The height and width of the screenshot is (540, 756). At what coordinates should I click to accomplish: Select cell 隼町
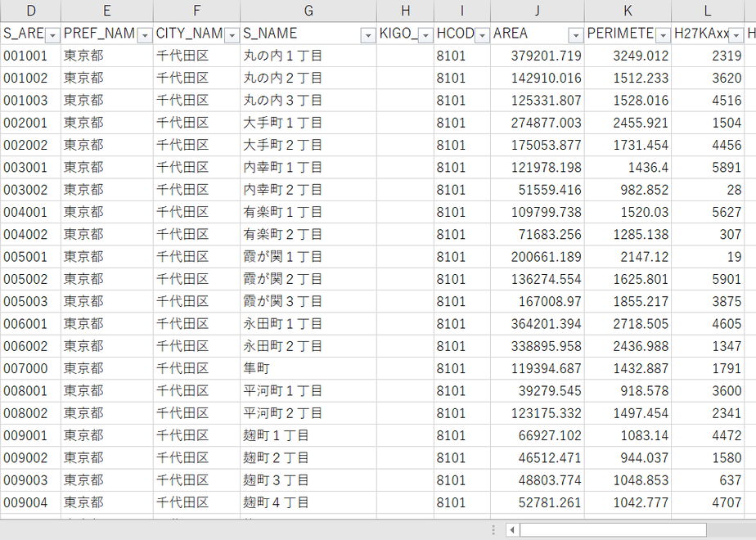coord(308,368)
